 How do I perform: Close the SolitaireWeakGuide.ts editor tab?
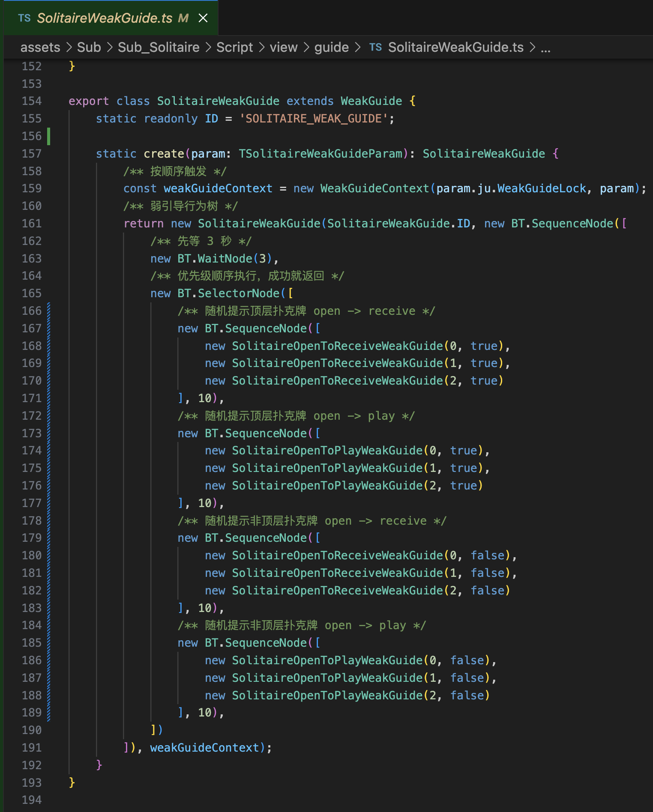click(x=203, y=18)
